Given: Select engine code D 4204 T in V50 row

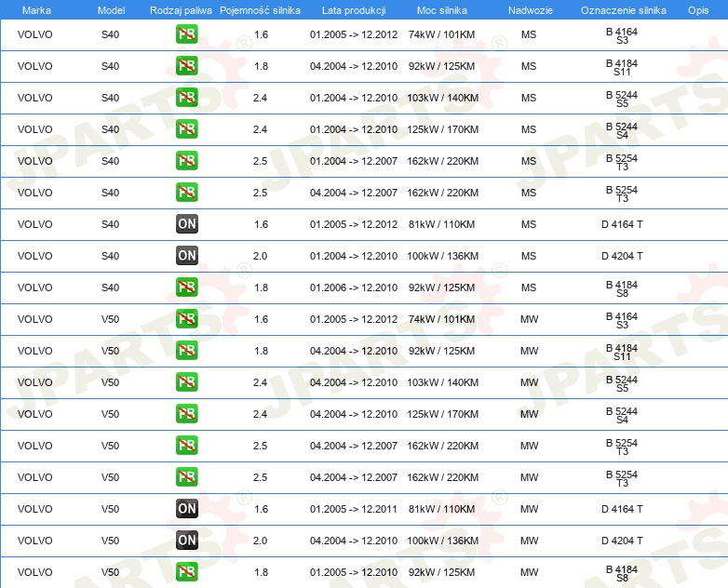Looking at the screenshot, I should 622,541.
